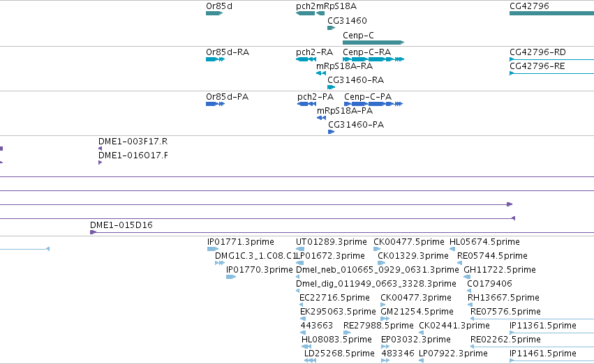Screen dimensions: 594x364
Task: Select the CG42796-RE transcript
Action: [551, 73]
